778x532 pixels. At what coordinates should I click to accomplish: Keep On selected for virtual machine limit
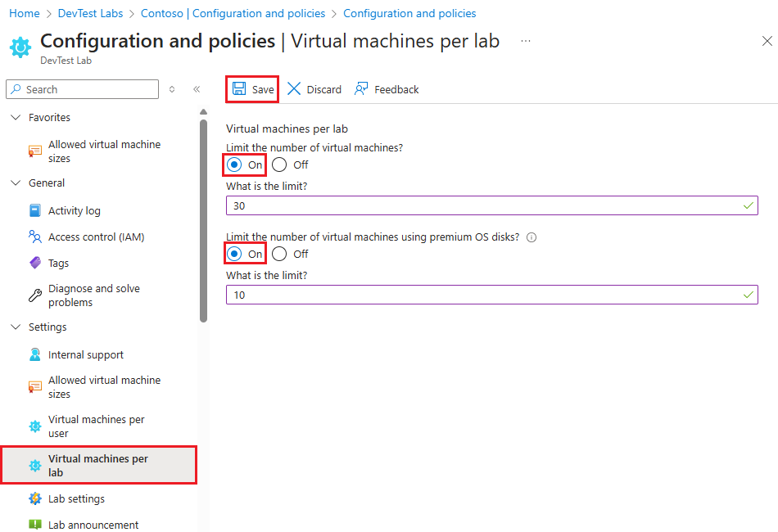pyautogui.click(x=236, y=165)
